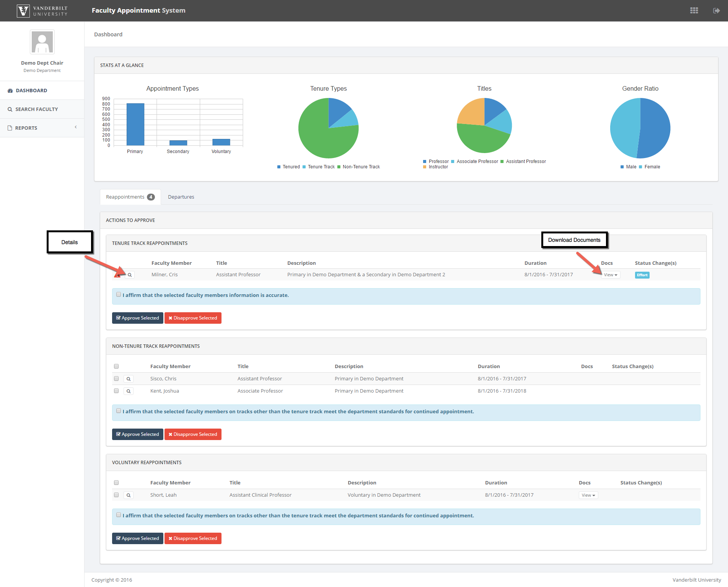This screenshot has width=728, height=587.
Task: Click Disapprove Selected under non-tenure track reappointments
Action: click(x=193, y=434)
